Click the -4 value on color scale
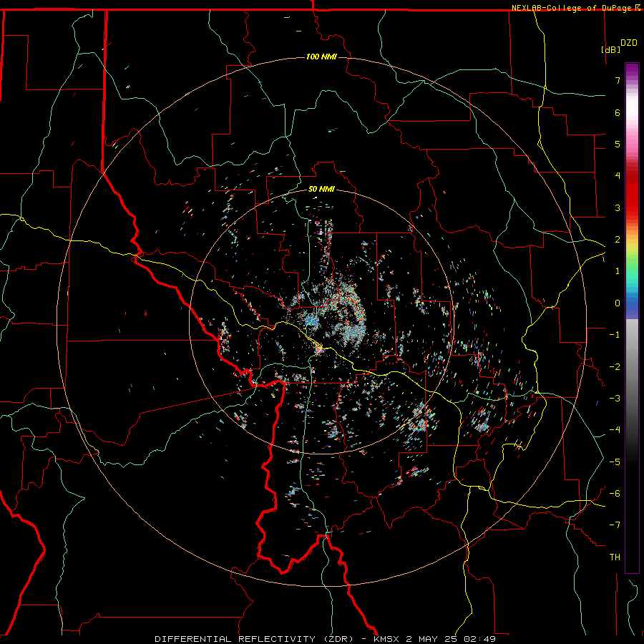Viewport: 644px width, 644px height. (x=615, y=430)
